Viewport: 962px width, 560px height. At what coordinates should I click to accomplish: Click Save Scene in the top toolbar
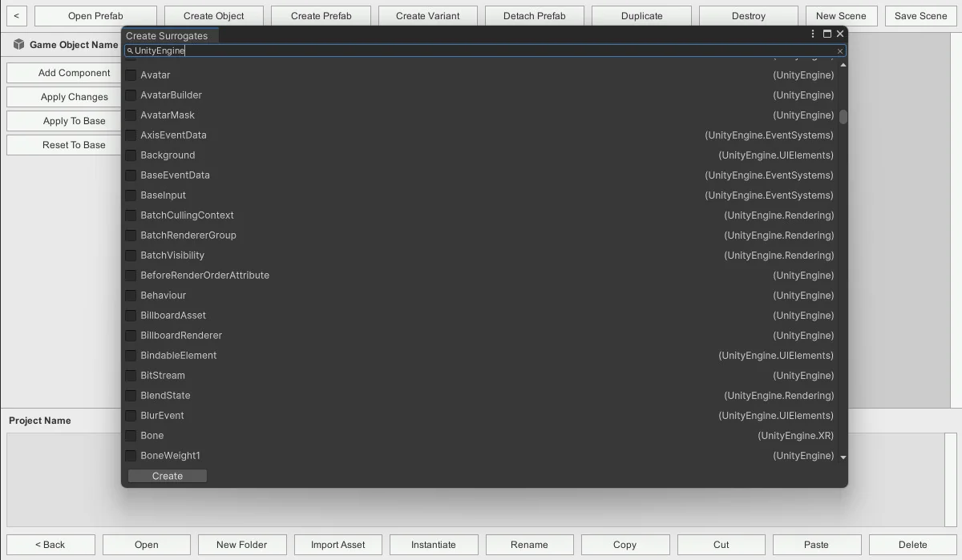tap(920, 15)
